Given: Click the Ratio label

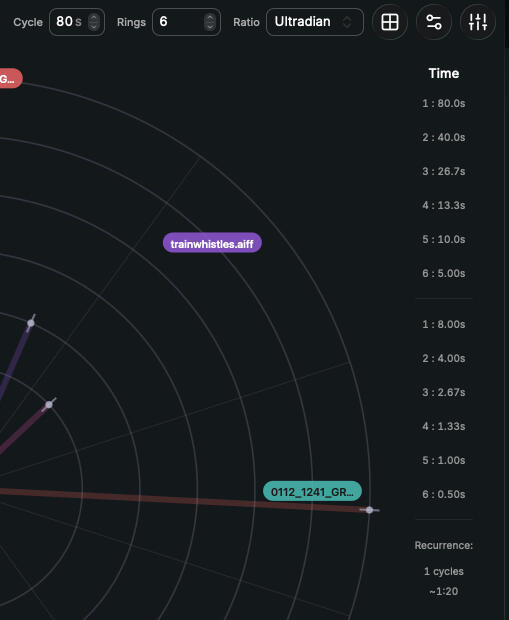Looking at the screenshot, I should 246,22.
